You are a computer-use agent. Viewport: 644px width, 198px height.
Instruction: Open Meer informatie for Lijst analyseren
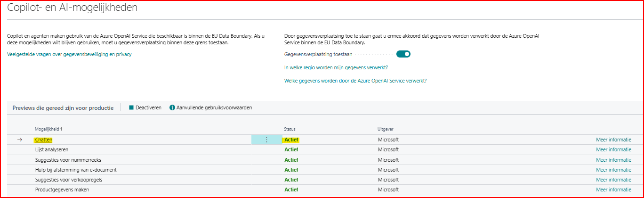point(613,149)
